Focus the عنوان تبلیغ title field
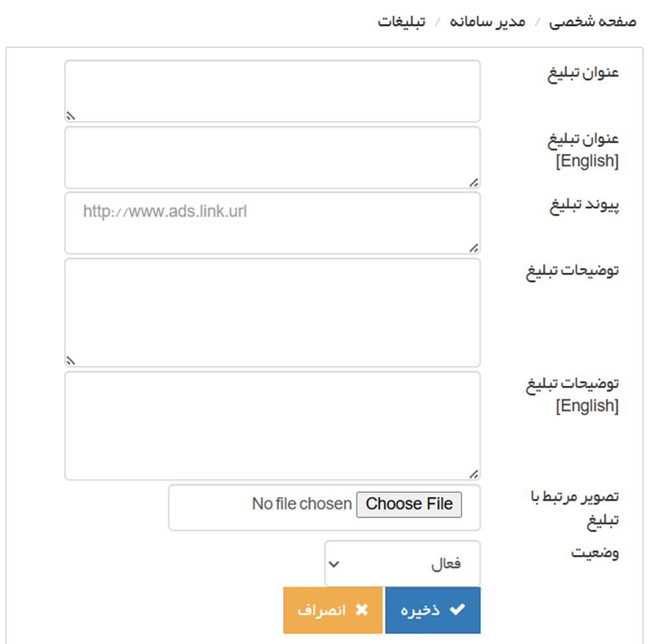Screen dimensions: 649x644 (x=272, y=91)
